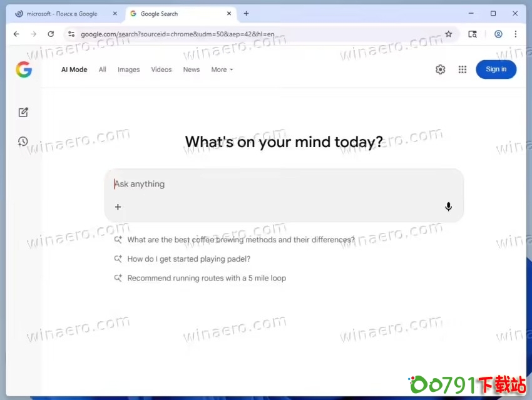532x400 pixels.
Task: Click the microphone voice search icon
Action: (x=448, y=207)
